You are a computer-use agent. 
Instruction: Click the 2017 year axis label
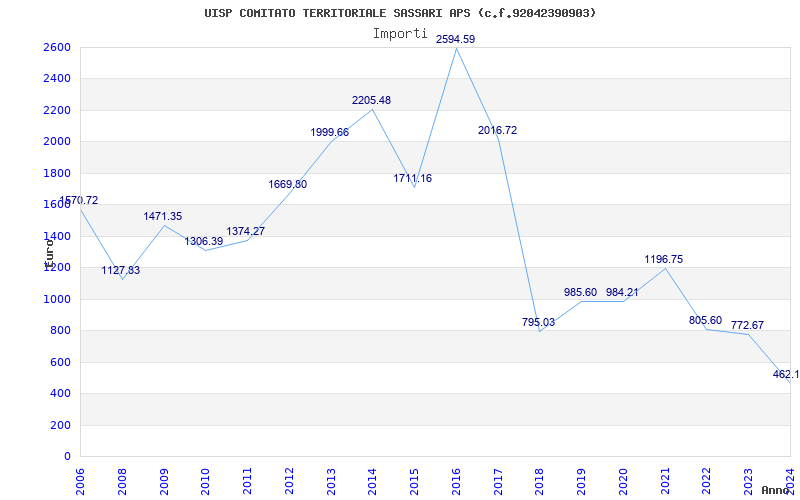[498, 481]
